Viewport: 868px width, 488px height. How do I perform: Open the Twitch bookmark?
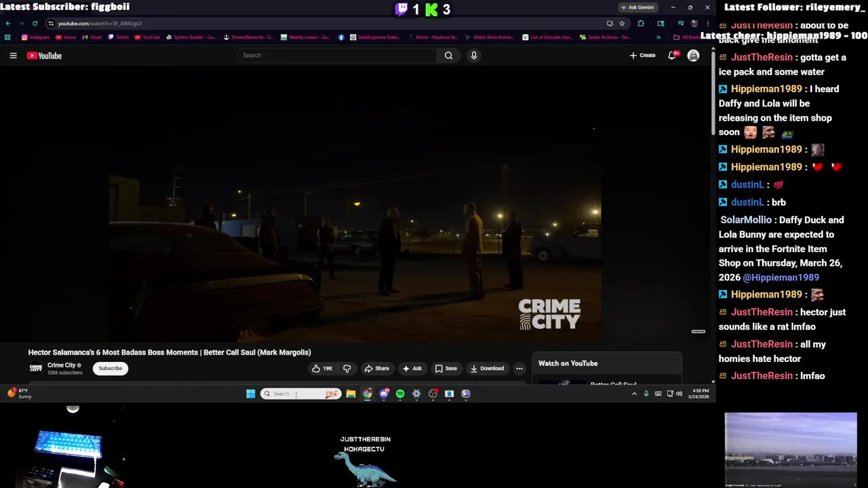(x=118, y=37)
